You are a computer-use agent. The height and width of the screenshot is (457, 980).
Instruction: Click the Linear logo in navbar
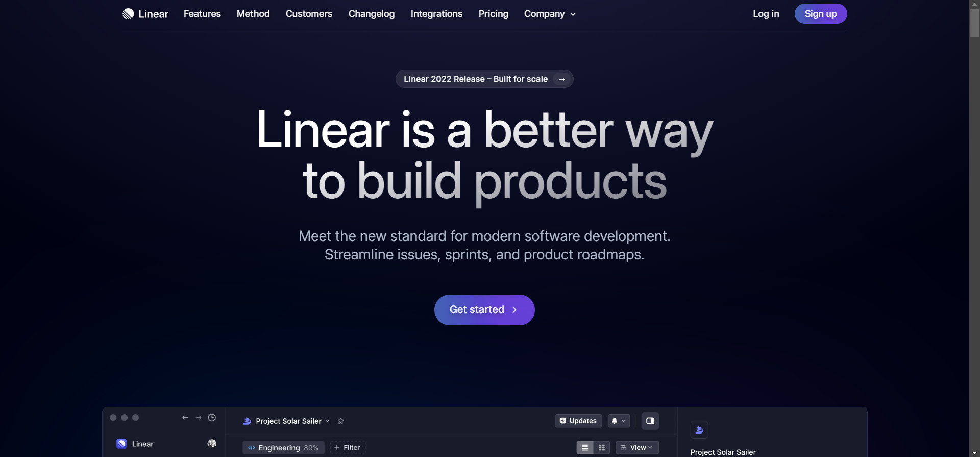145,14
